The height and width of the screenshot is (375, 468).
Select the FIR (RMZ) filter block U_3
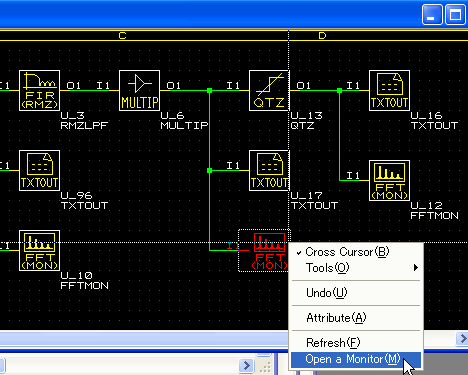coord(39,90)
